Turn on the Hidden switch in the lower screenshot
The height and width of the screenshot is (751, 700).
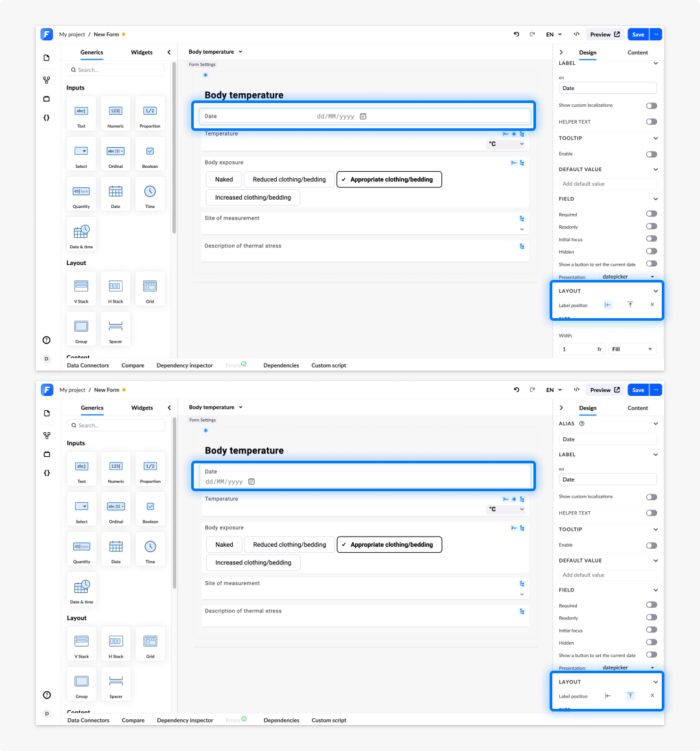pos(651,642)
